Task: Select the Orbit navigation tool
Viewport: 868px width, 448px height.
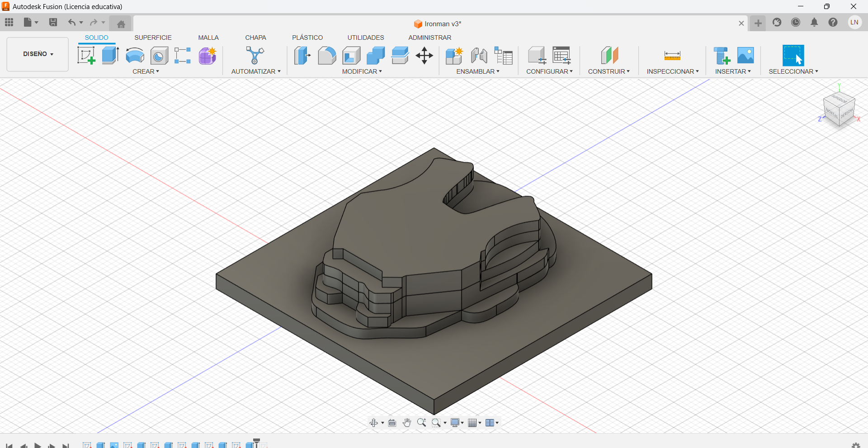Action: pos(374,423)
